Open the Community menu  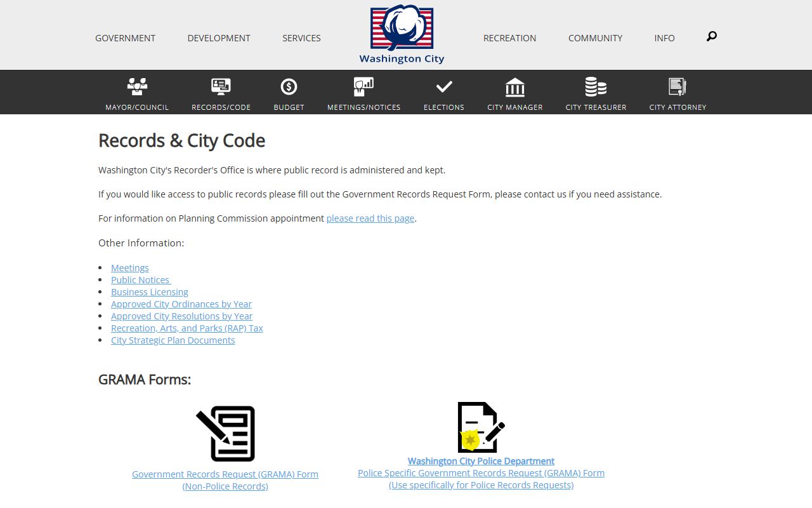point(595,38)
